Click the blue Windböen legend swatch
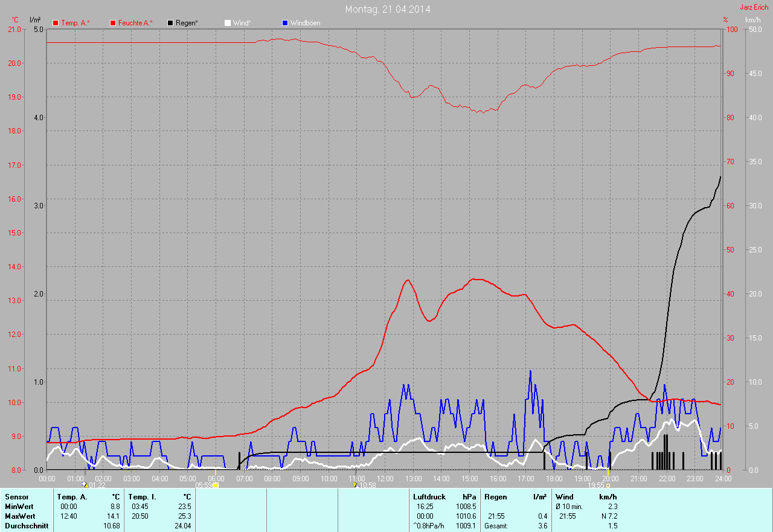773x532 pixels. coord(285,23)
